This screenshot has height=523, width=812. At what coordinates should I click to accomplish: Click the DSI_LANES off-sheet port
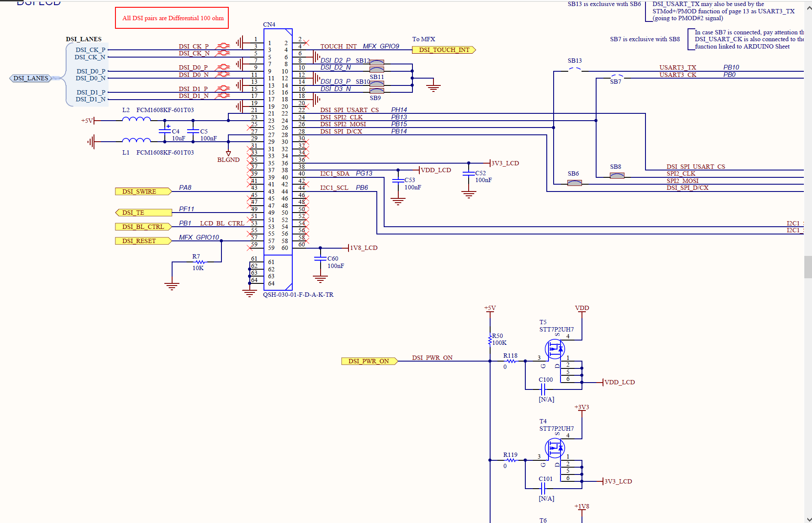click(31, 78)
